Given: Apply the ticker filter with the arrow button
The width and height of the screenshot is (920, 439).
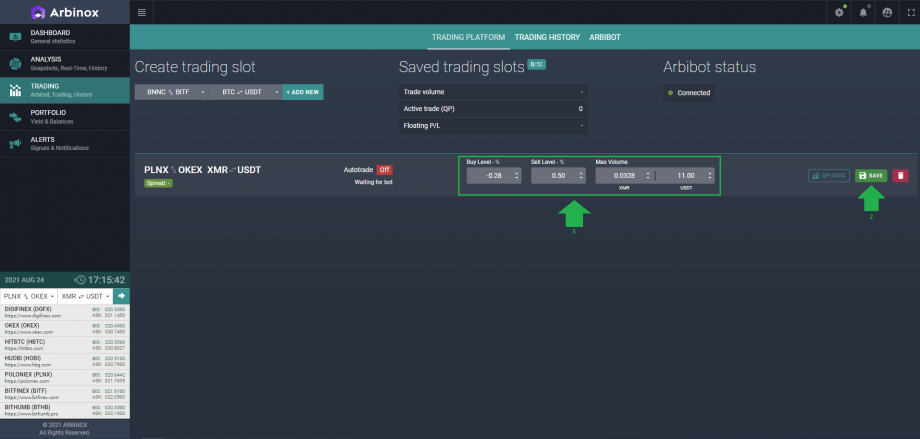Looking at the screenshot, I should 121,296.
